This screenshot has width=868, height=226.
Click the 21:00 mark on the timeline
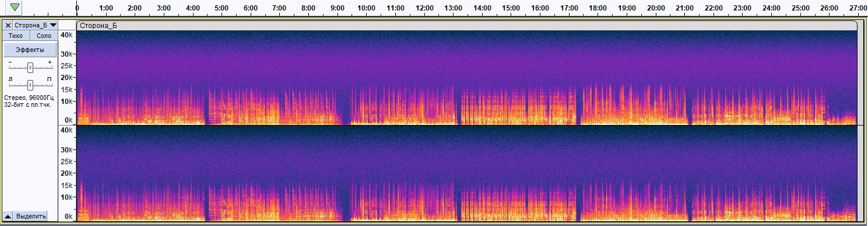point(684,8)
